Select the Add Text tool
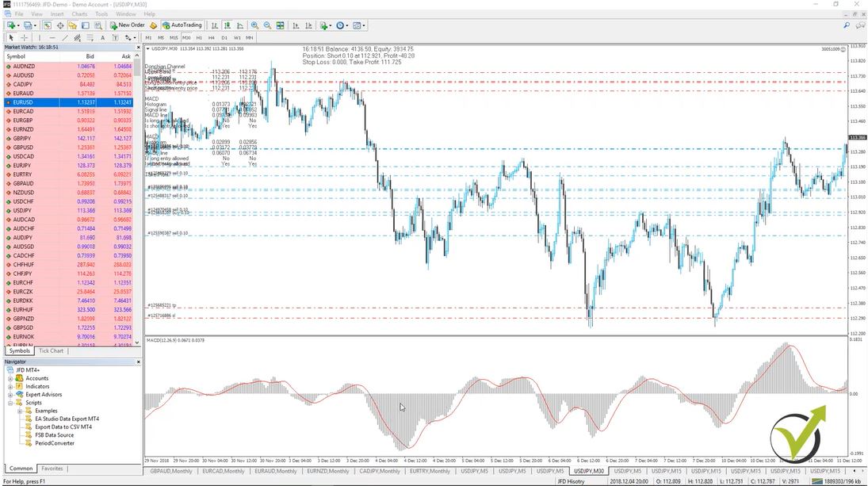This screenshot has width=868, height=486. tap(101, 37)
